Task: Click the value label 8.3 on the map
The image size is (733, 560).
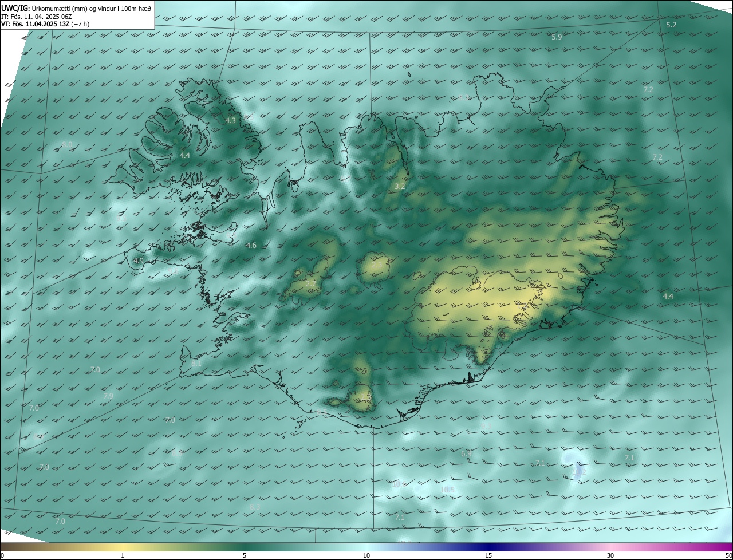Action: click(255, 507)
